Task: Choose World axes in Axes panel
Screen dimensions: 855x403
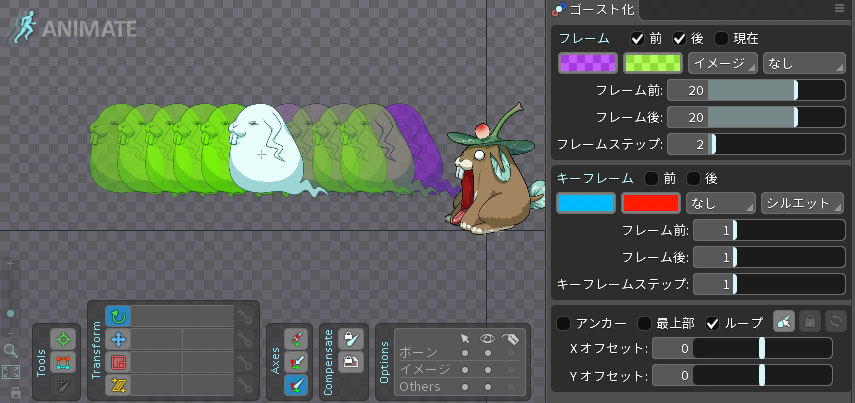Action: tap(296, 385)
